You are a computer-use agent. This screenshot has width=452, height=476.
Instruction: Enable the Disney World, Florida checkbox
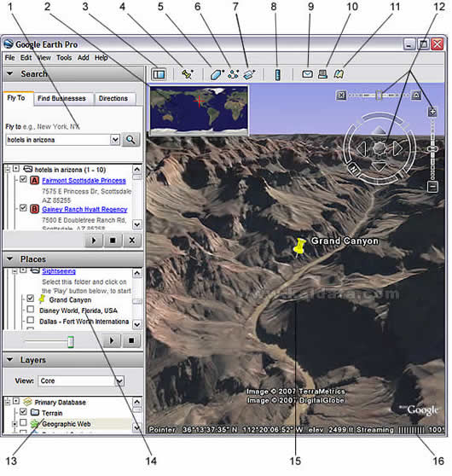[30, 310]
